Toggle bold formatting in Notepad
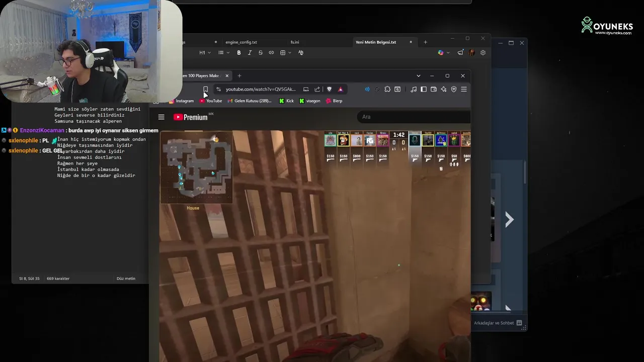The image size is (644, 362). (x=239, y=53)
